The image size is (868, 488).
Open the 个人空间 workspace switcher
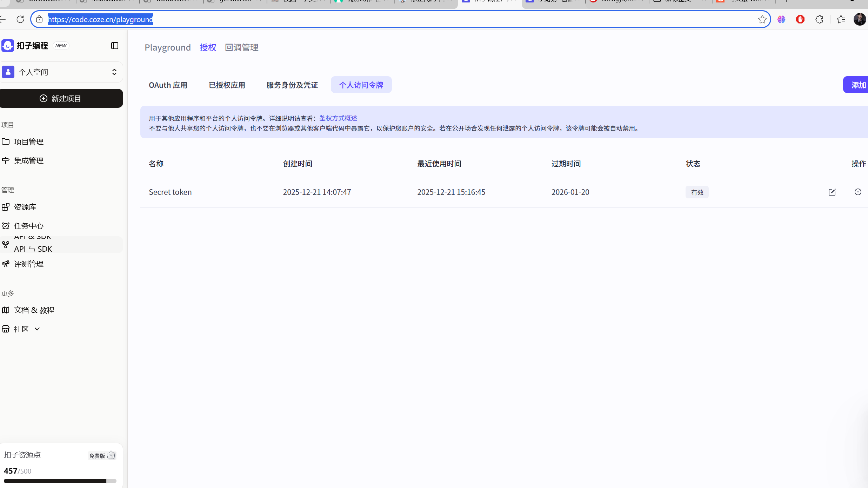point(62,72)
